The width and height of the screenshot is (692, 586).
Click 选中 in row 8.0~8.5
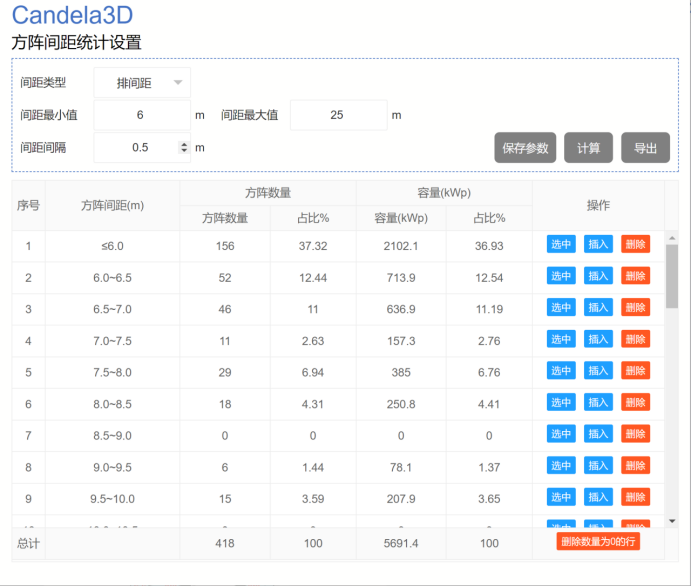[561, 402]
